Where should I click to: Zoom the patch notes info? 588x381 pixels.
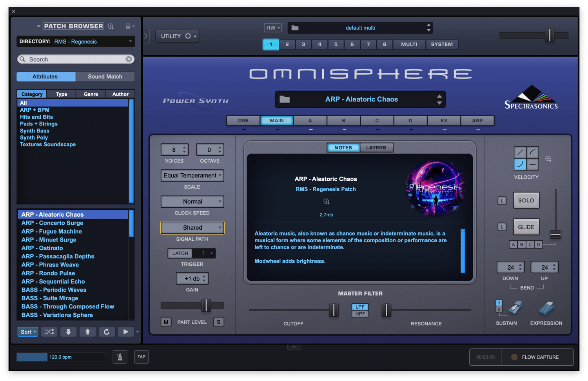point(326,201)
